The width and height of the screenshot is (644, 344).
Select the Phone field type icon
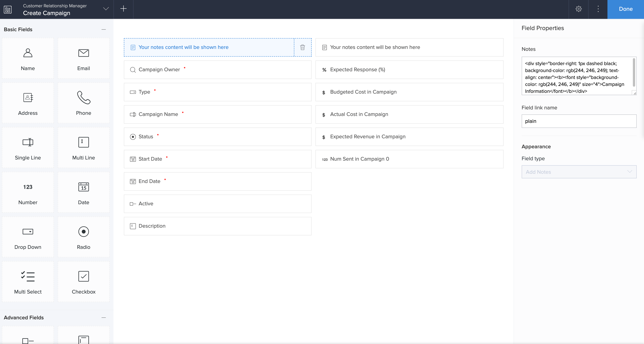coord(83,103)
